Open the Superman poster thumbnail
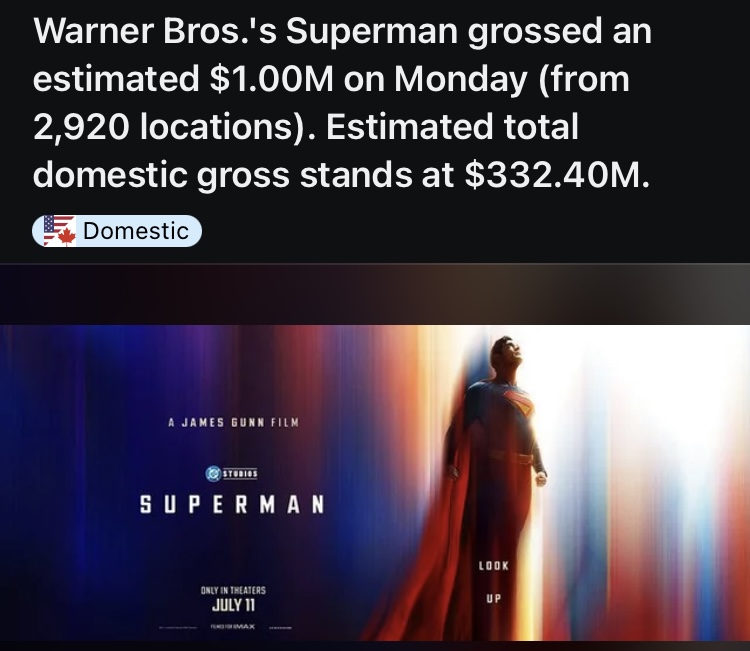The height and width of the screenshot is (651, 750). tap(375, 483)
